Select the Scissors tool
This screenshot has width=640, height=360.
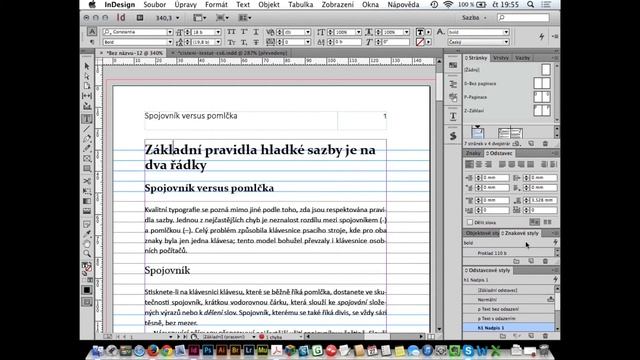point(87,181)
